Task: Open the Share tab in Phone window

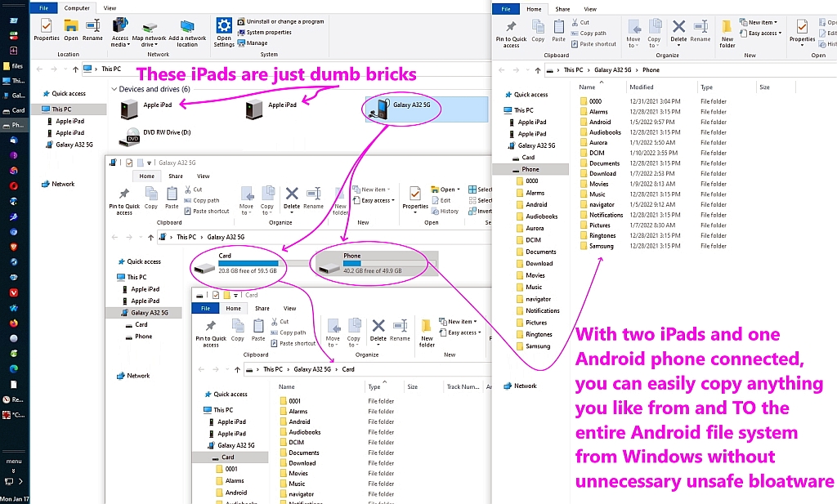Action: 562,9
